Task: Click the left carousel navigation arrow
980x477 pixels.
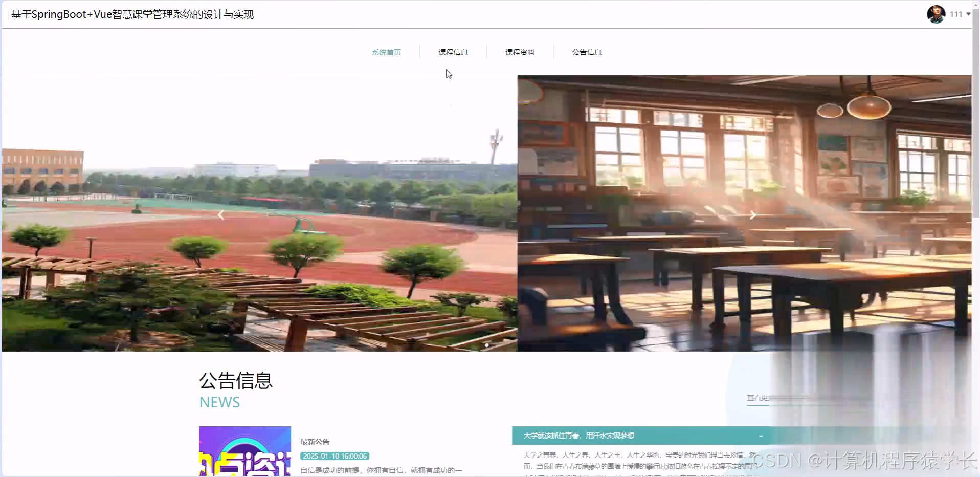Action: (x=220, y=214)
